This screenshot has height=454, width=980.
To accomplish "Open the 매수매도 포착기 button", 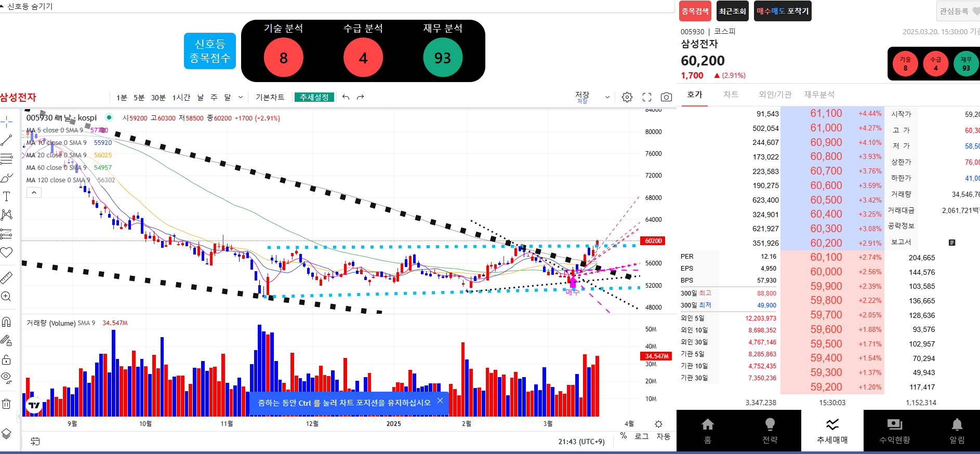I will coord(783,11).
